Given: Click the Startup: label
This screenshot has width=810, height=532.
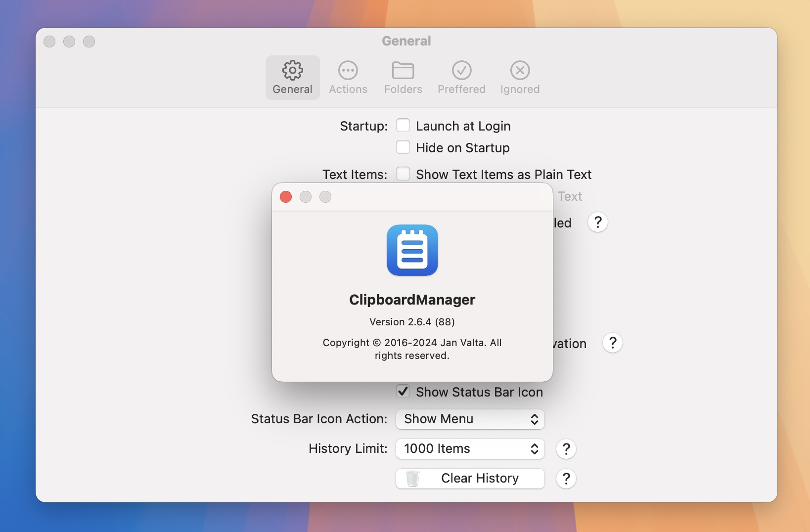Looking at the screenshot, I should pyautogui.click(x=364, y=126).
